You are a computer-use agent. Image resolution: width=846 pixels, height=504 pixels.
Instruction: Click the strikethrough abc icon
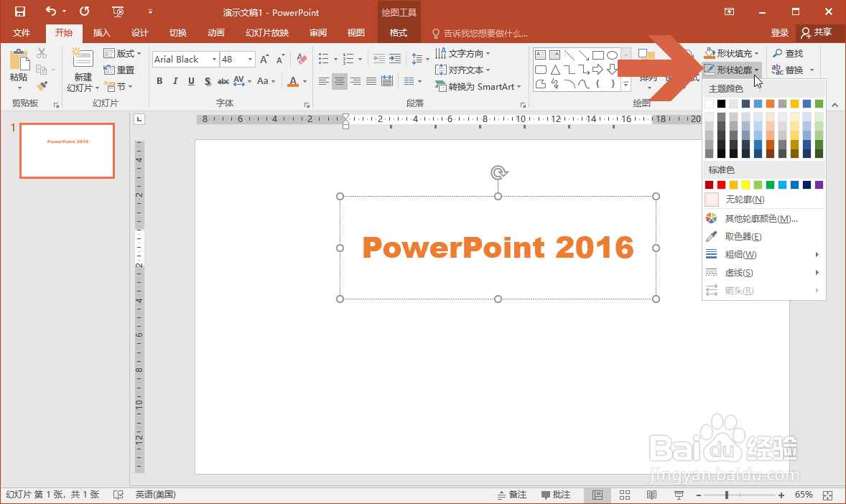(x=223, y=81)
